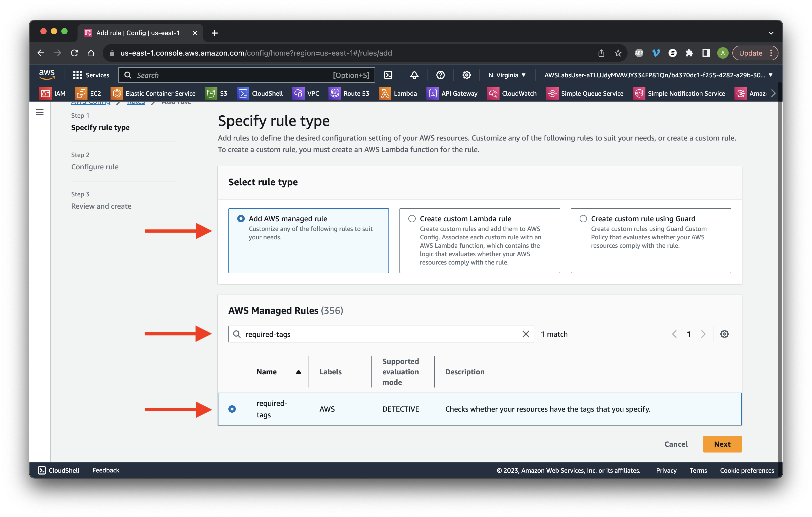
Task: Open the Services grid menu
Action: [91, 75]
